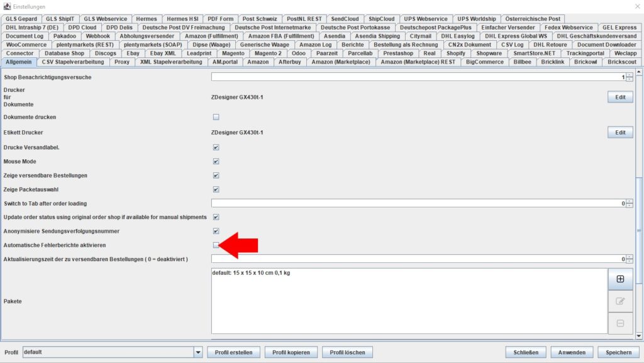Save settings with Speichern button
The width and height of the screenshot is (644, 363).
(x=619, y=352)
